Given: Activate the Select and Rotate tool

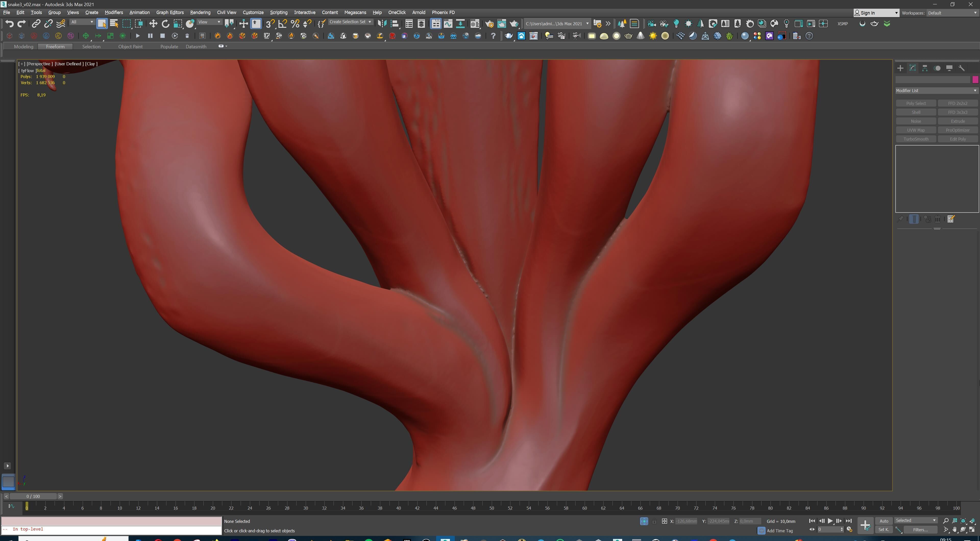Looking at the screenshot, I should pos(165,23).
